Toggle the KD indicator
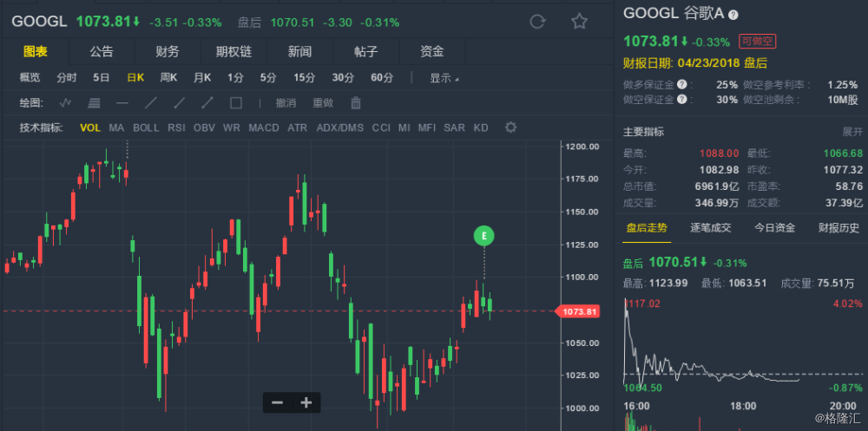 [x=481, y=127]
